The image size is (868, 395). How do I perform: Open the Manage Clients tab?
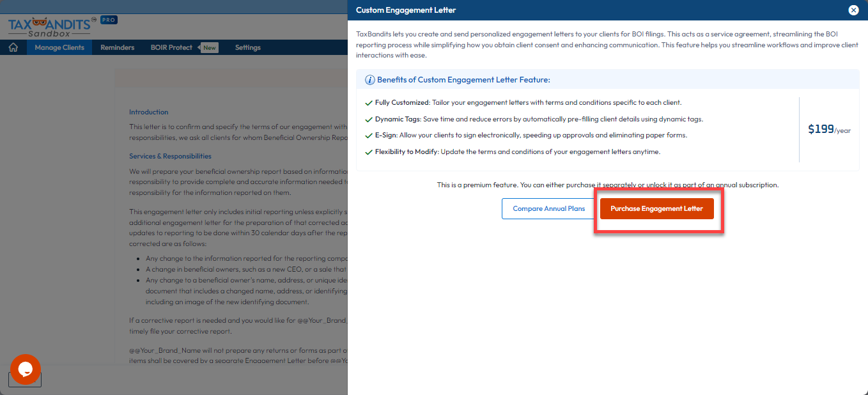point(59,47)
